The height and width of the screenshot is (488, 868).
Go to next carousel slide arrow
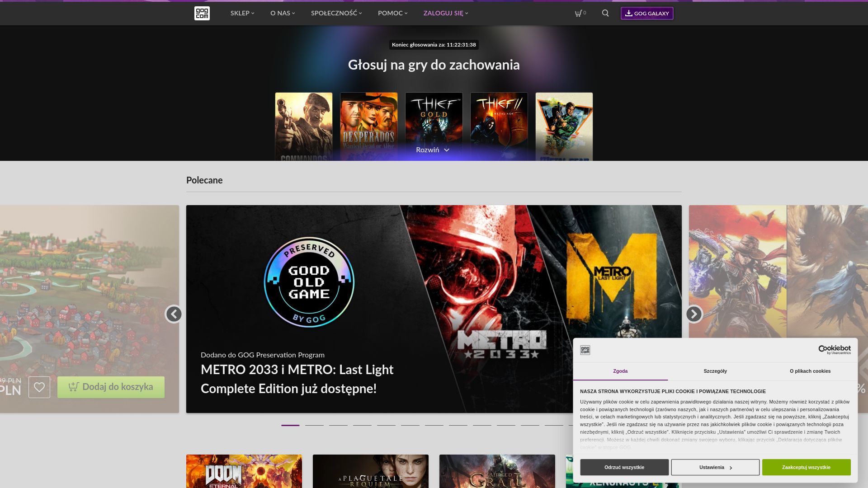pos(694,314)
